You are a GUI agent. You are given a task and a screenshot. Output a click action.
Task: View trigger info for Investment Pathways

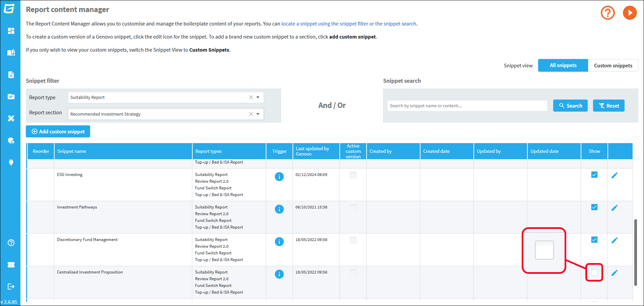(279, 209)
